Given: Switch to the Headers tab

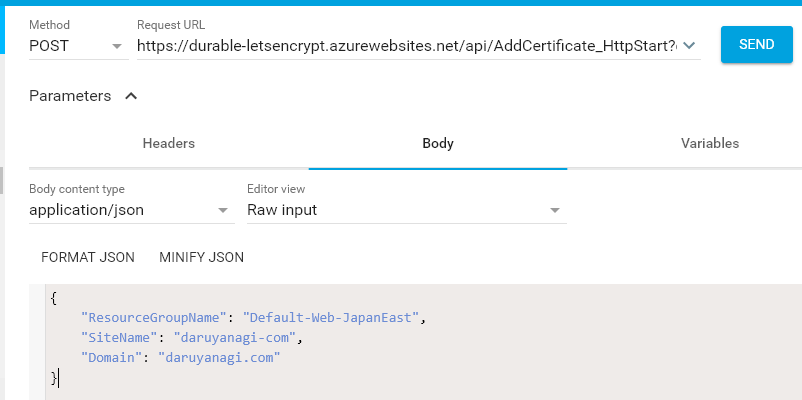Looking at the screenshot, I should 168,143.
